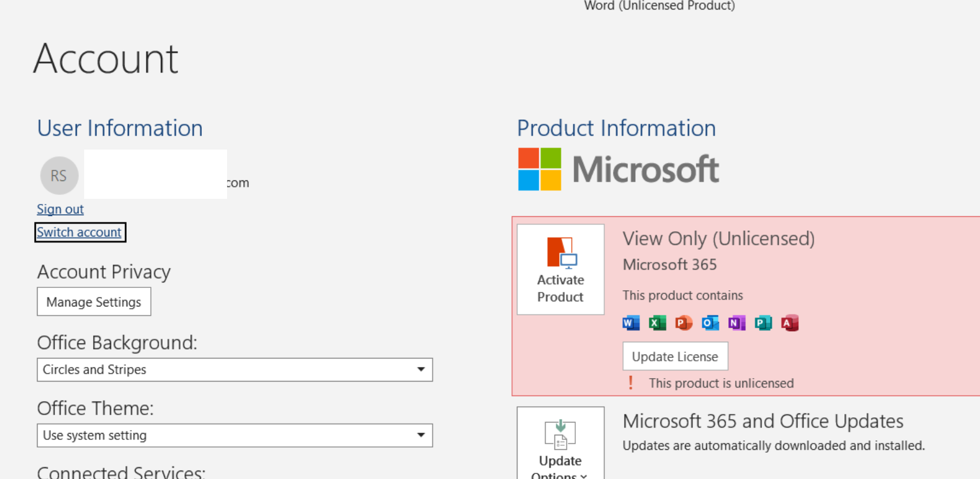Click the Microsoft four-square logo
The width and height of the screenshot is (980, 479).
point(539,169)
